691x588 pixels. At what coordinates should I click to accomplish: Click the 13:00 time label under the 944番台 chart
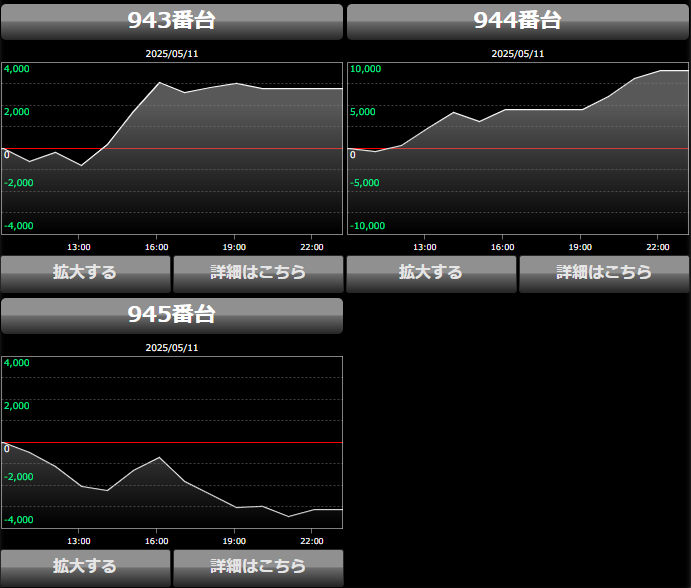point(424,247)
